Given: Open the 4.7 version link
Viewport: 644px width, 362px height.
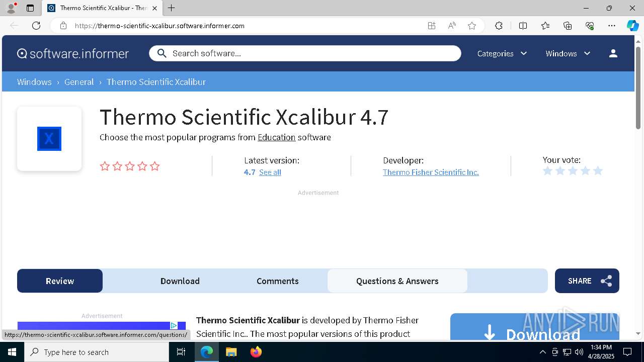Looking at the screenshot, I should coord(250,172).
